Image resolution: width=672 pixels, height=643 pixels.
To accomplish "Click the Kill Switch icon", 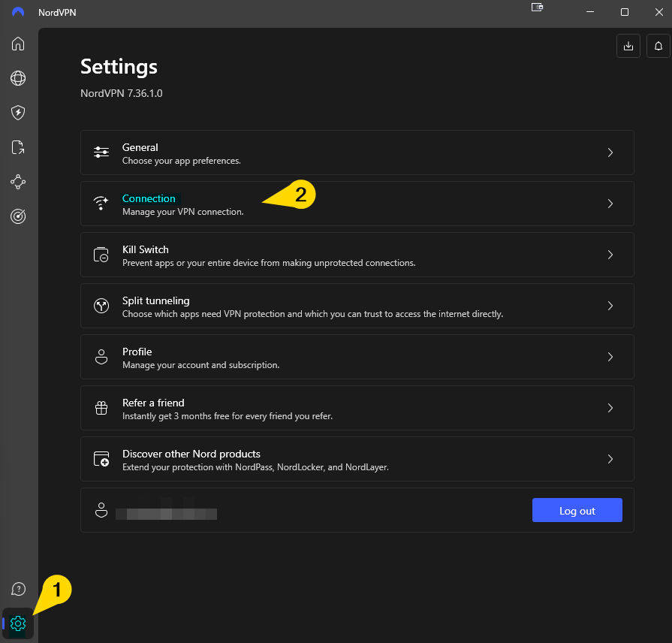I will coord(101,255).
